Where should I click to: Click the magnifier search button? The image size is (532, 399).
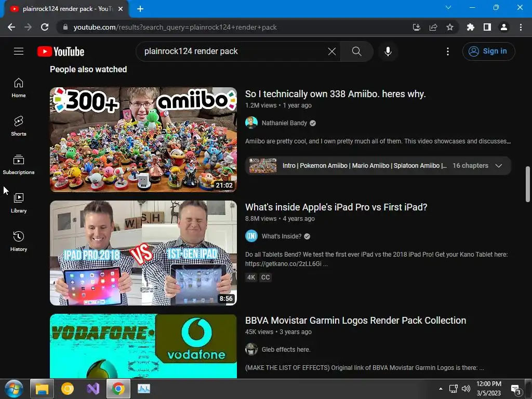click(x=356, y=51)
